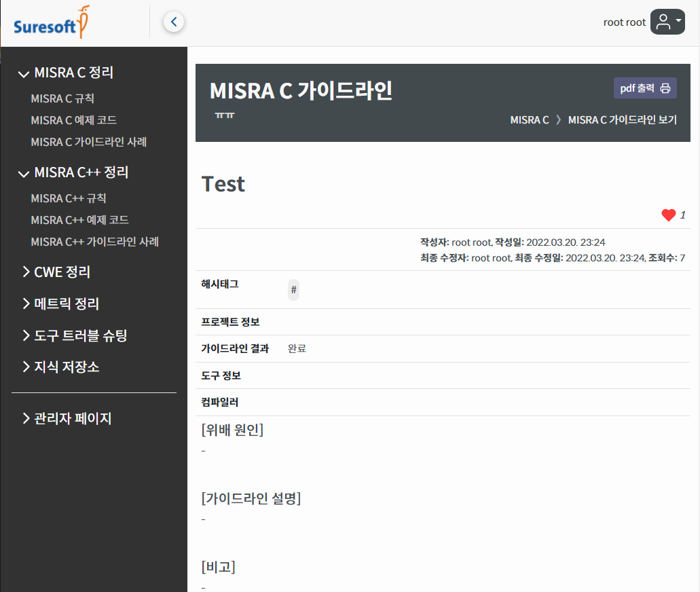
Task: Expand the CWE 정리 menu
Action: click(x=56, y=272)
